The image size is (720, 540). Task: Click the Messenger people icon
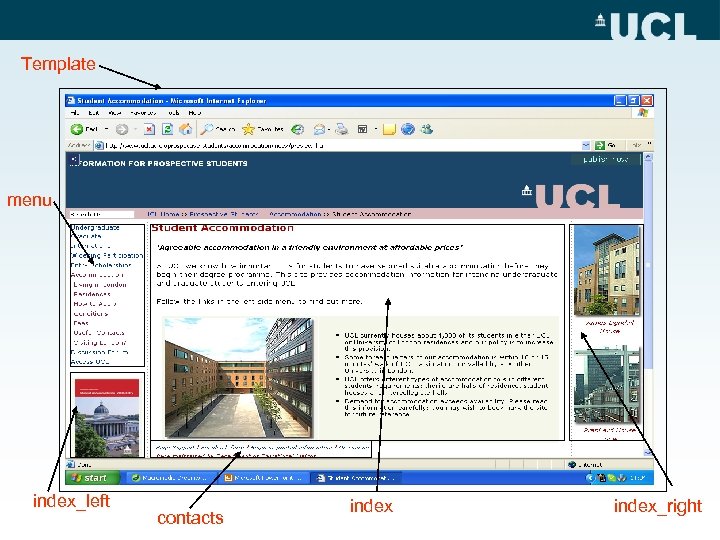pyautogui.click(x=427, y=129)
